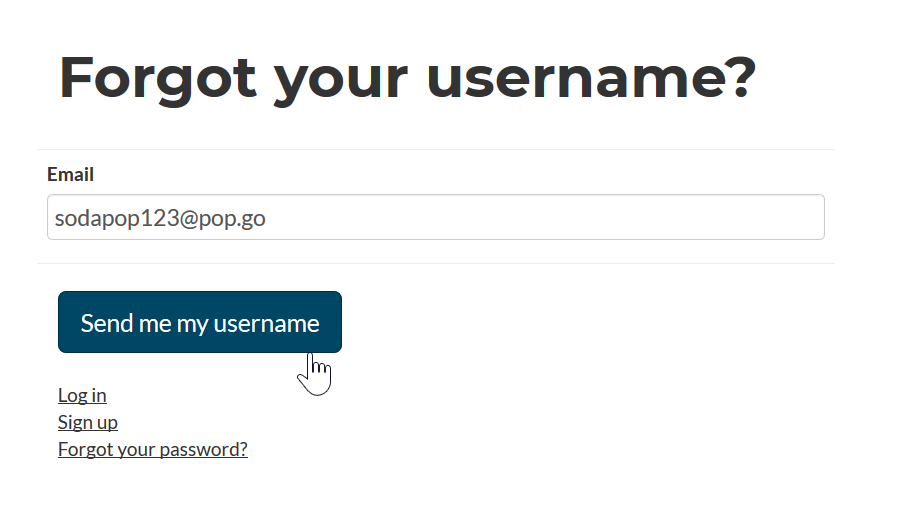Viewport: 917px width, 506px height.
Task: Select the Email field label
Action: coord(70,174)
